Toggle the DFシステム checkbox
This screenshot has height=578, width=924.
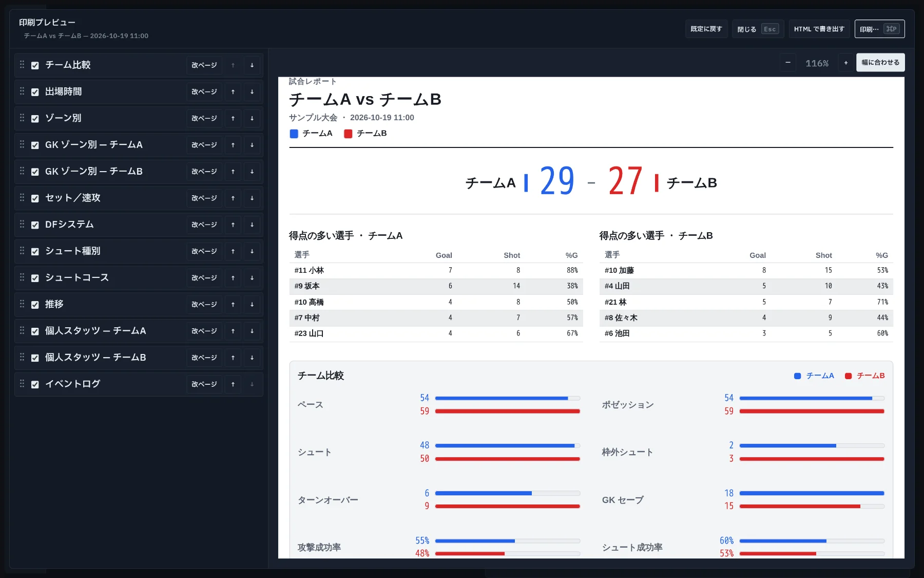35,225
